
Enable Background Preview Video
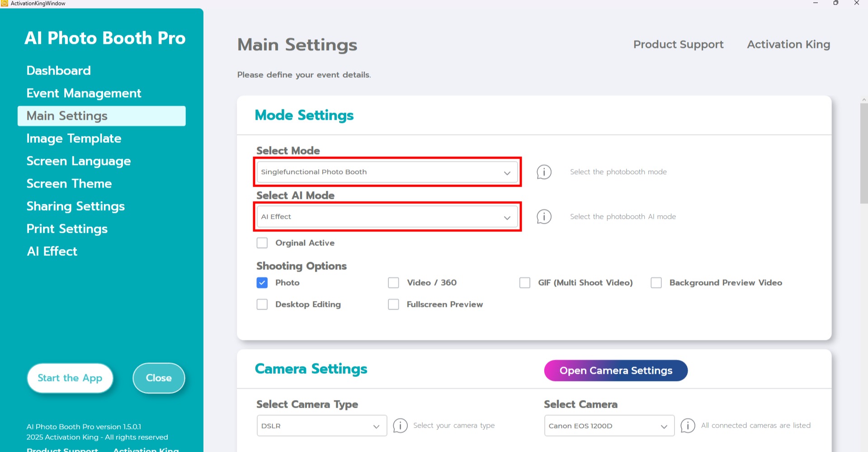point(656,283)
